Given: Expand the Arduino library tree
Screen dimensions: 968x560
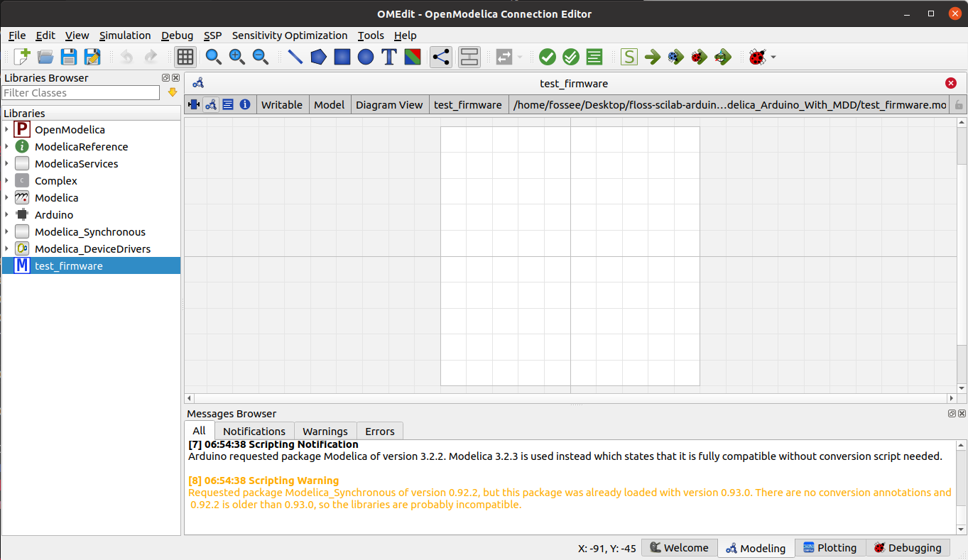Looking at the screenshot, I should 6,214.
